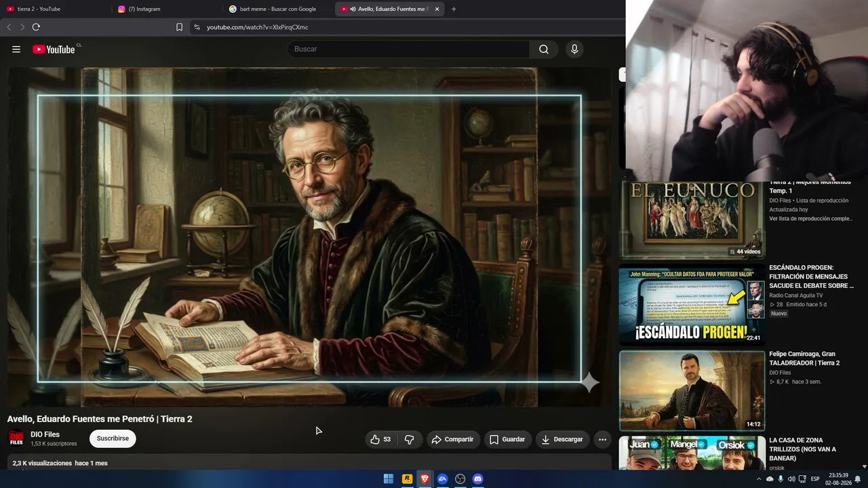Go forward with the browser forward arrow
This screenshot has height=488, width=868.
(x=22, y=27)
